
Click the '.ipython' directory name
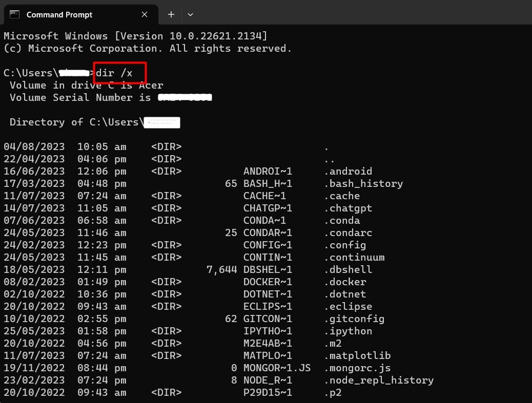click(x=348, y=331)
